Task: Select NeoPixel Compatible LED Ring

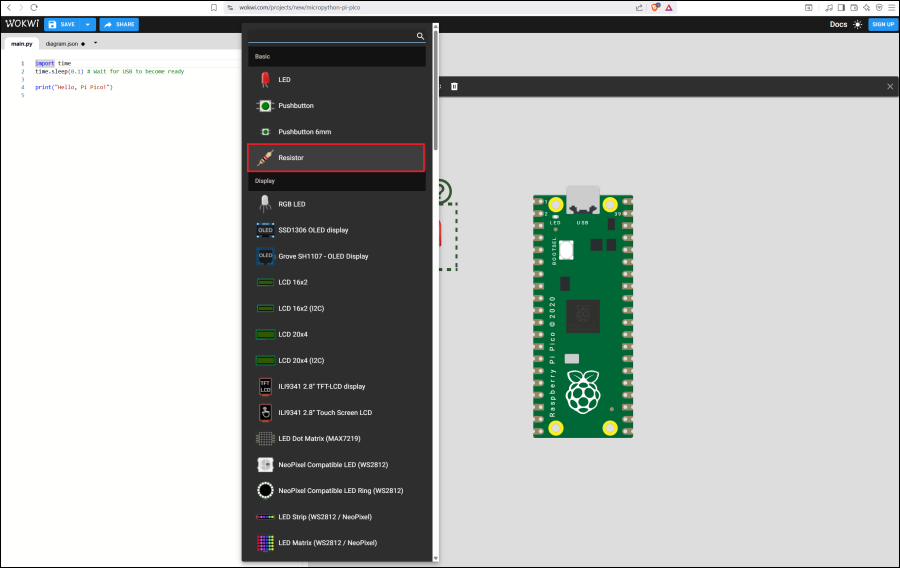Action: click(336, 491)
